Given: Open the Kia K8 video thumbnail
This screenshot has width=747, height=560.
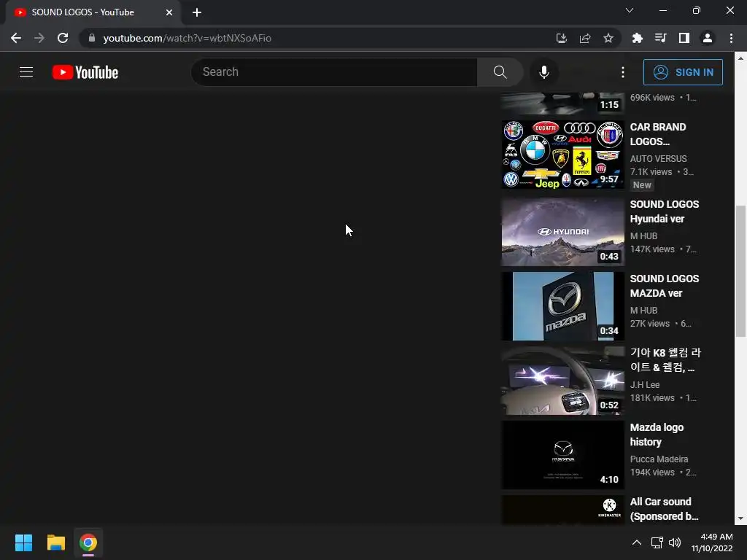Looking at the screenshot, I should click(562, 381).
